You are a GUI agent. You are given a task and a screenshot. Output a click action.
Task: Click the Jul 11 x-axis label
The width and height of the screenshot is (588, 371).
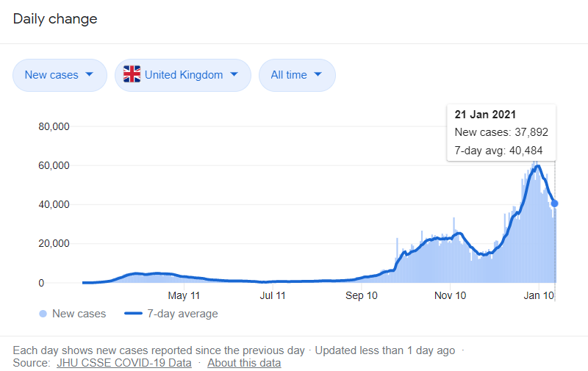273,296
